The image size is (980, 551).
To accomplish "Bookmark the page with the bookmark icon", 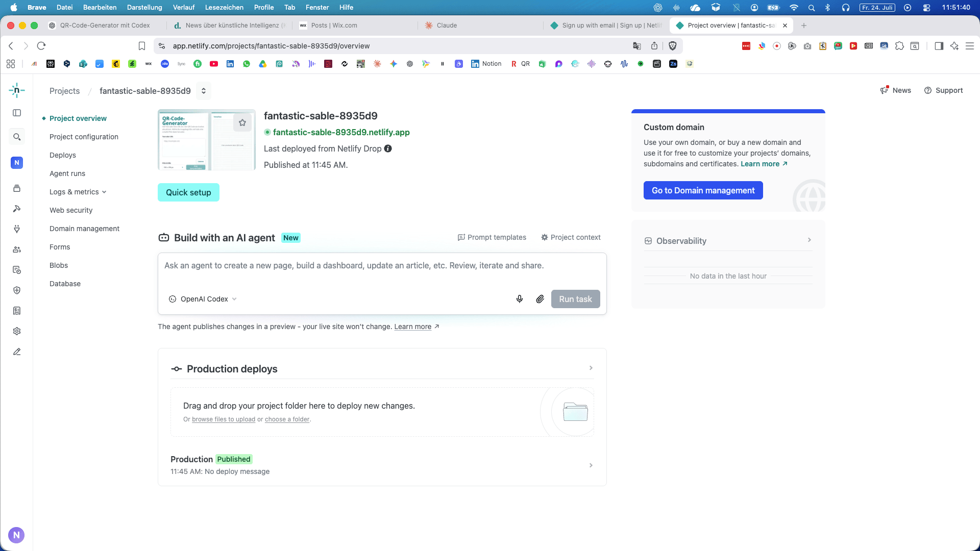I will 142,46.
